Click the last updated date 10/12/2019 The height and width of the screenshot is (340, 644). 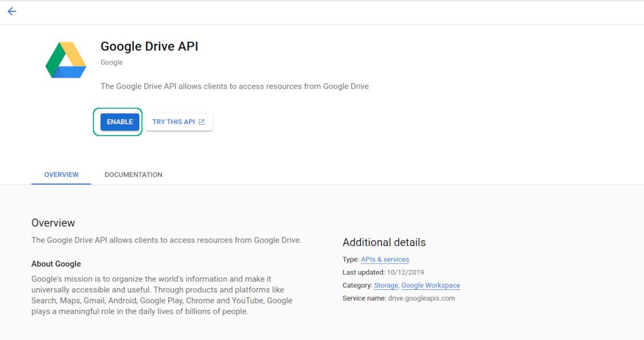tap(406, 273)
